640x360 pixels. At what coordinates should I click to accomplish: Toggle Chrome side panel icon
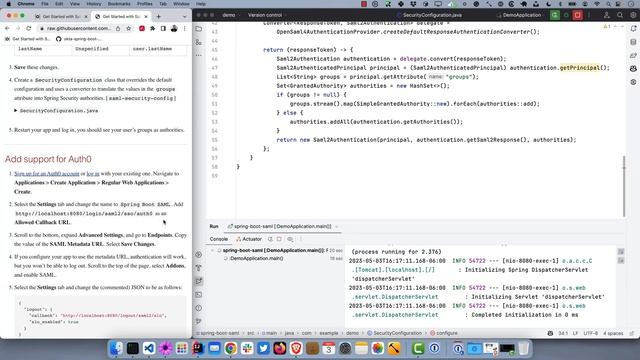pos(163,29)
